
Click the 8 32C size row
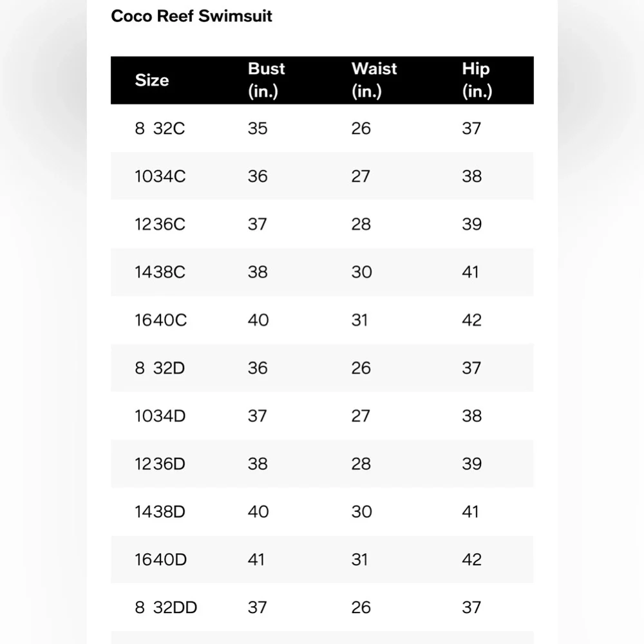(x=322, y=128)
